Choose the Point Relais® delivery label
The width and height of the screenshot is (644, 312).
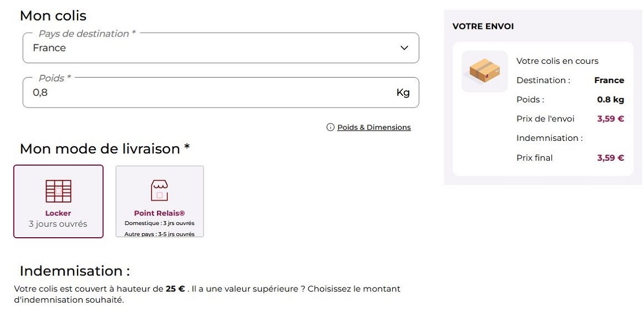tap(159, 213)
